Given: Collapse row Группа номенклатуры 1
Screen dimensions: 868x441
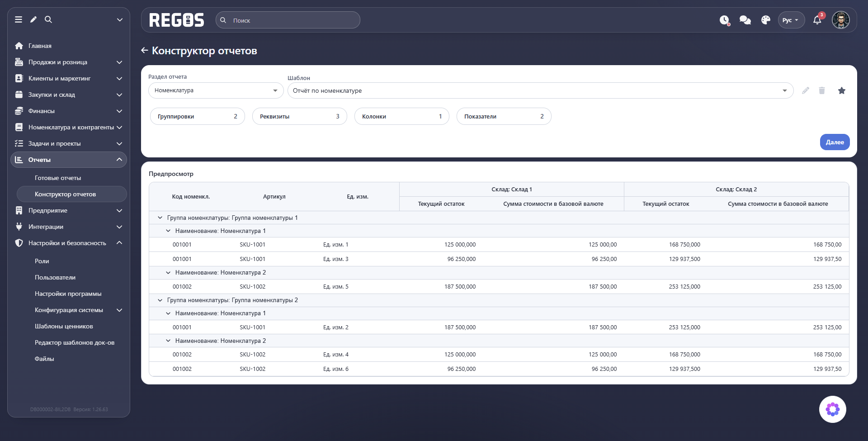Looking at the screenshot, I should click(160, 218).
